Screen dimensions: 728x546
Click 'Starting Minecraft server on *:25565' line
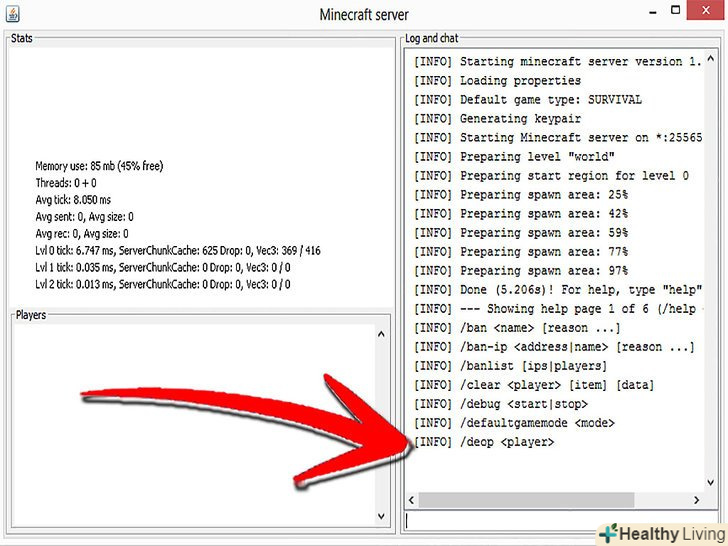[x=558, y=137]
